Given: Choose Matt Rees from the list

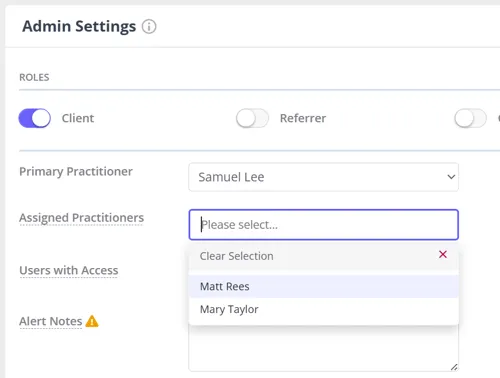Looking at the screenshot, I should pos(323,286).
